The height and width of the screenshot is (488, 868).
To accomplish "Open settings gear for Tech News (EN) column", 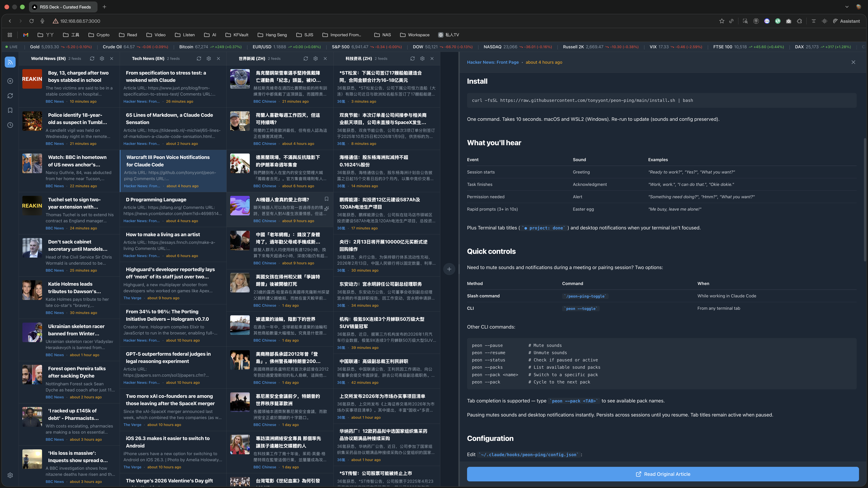I will point(209,59).
